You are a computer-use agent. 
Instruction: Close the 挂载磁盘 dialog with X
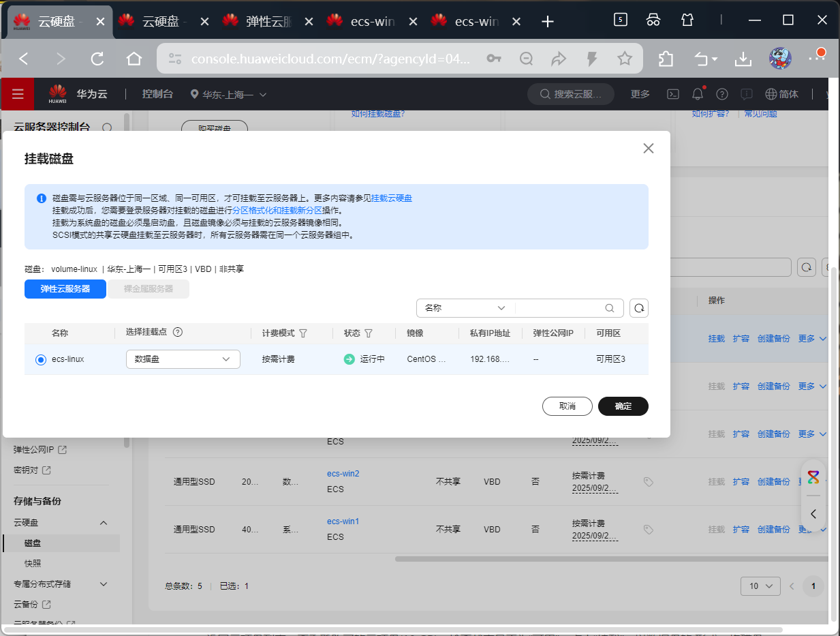coord(649,149)
